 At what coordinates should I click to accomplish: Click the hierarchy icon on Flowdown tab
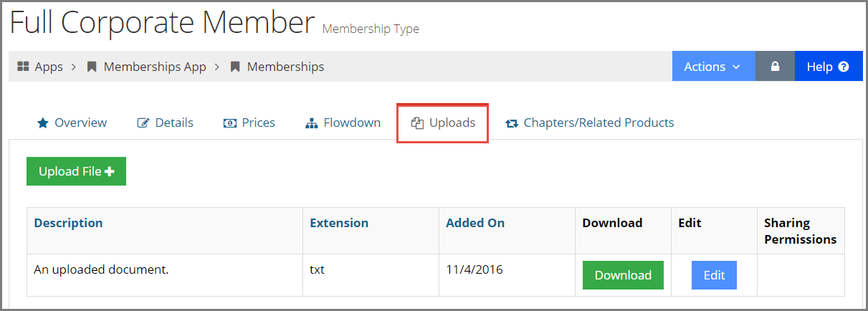click(x=312, y=123)
